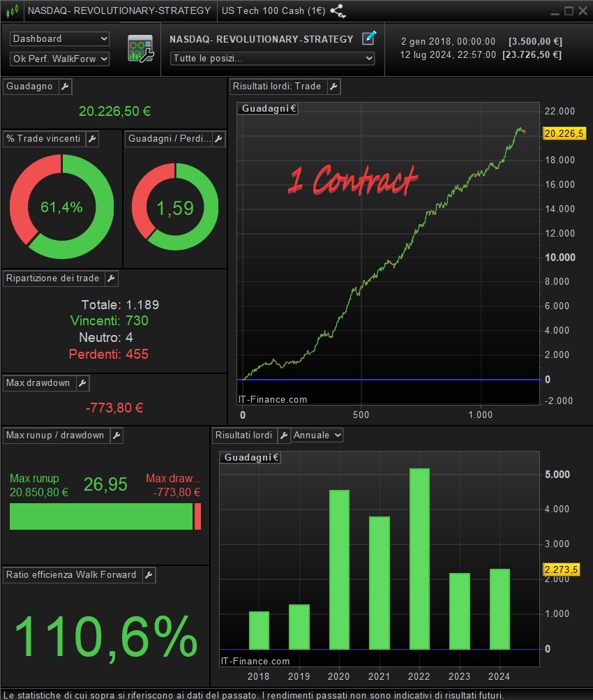
Task: Click the Perdenti: 455 text
Action: [x=108, y=355]
